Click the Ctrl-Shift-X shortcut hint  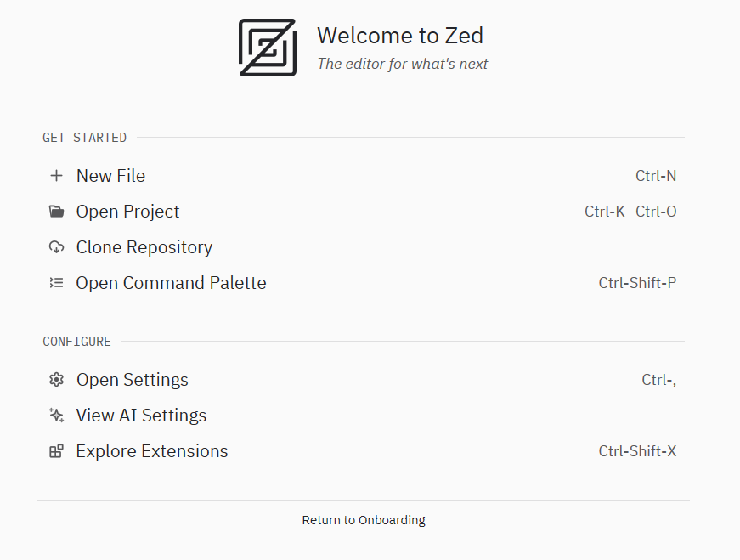pyautogui.click(x=637, y=451)
